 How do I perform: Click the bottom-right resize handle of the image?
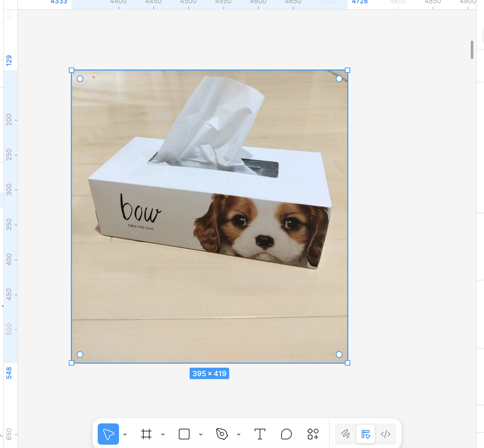click(348, 363)
